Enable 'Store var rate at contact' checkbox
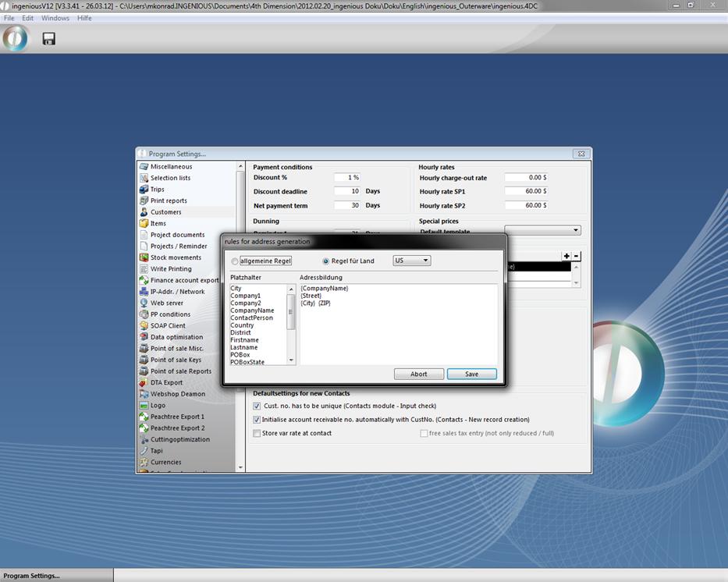728x582 pixels. tap(257, 434)
